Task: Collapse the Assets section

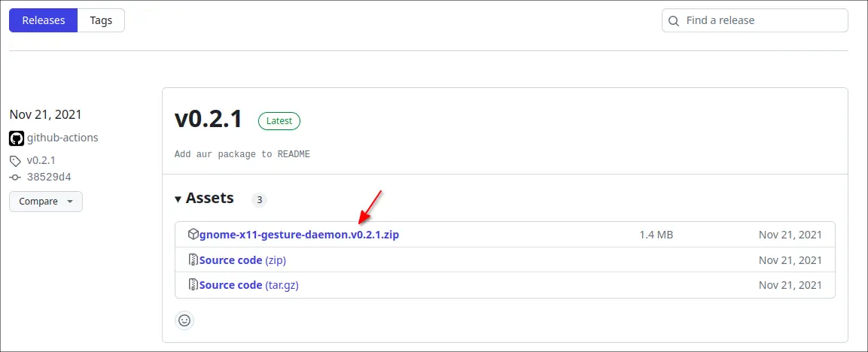Action: 204,198
